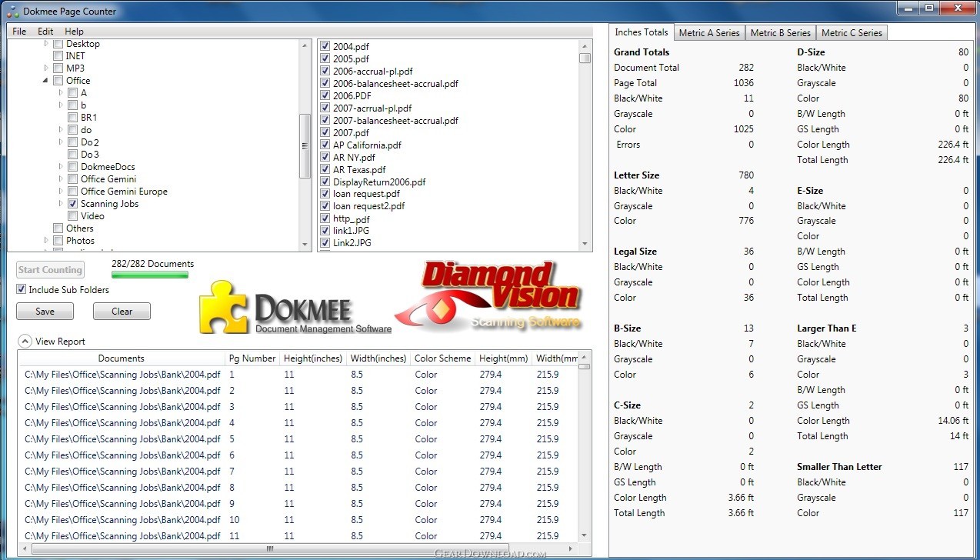Click the Dokmee Page Counter title bar icon
This screenshot has height=560, width=980.
(12, 12)
